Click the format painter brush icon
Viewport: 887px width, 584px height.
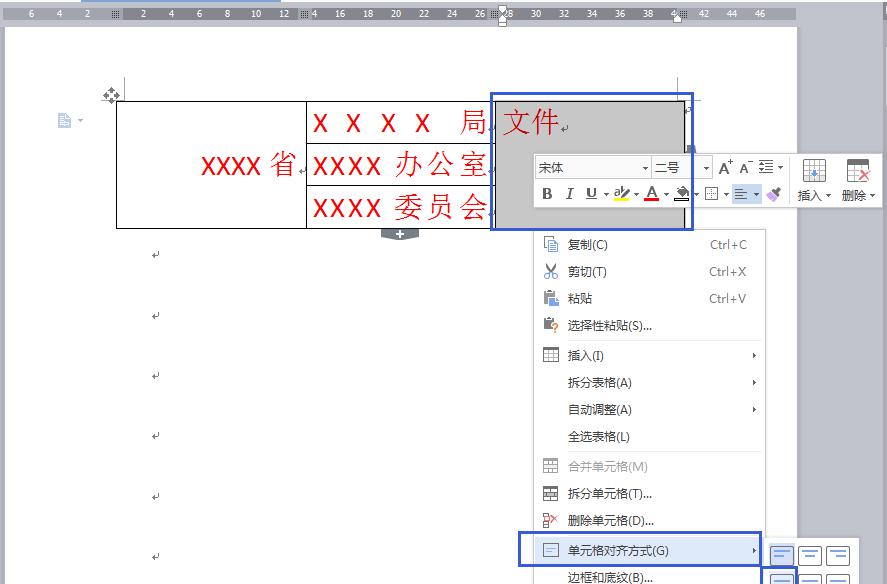(774, 194)
